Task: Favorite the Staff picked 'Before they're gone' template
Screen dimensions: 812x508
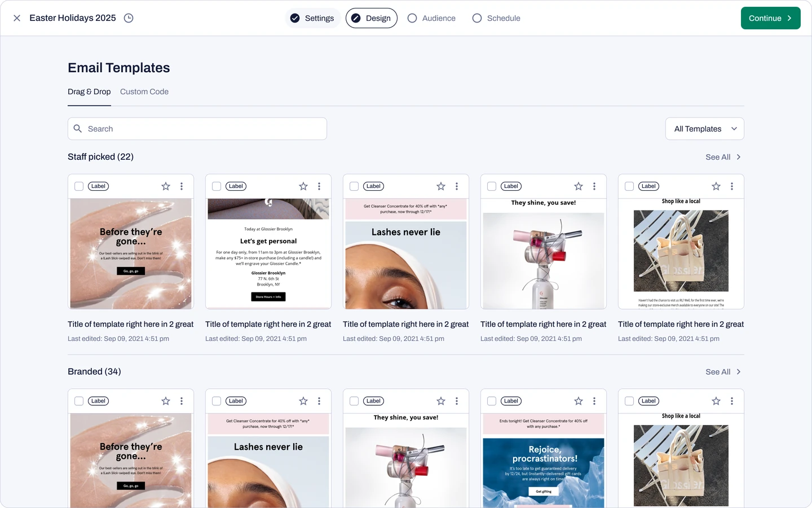Action: (166, 186)
